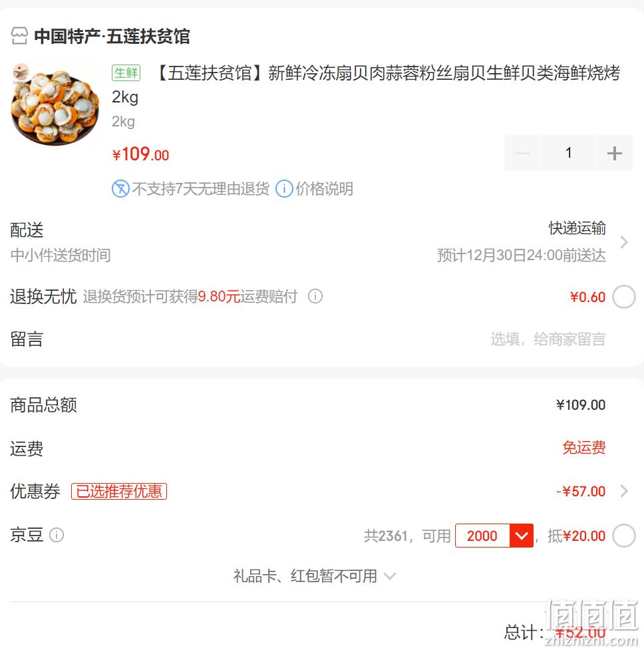Expand the 礼品卡、红包暂不可用 section

[315, 576]
